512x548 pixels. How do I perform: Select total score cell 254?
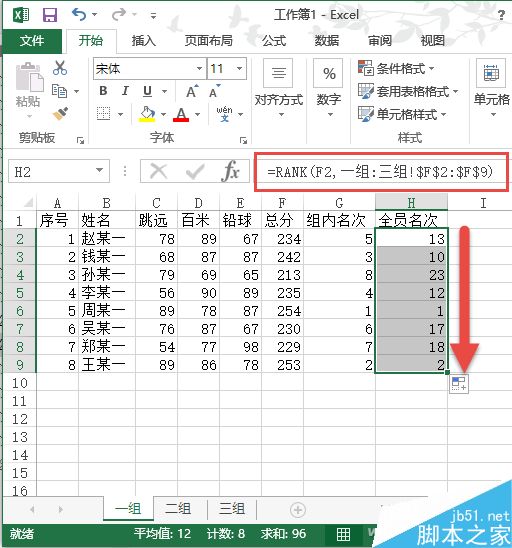tap(282, 311)
